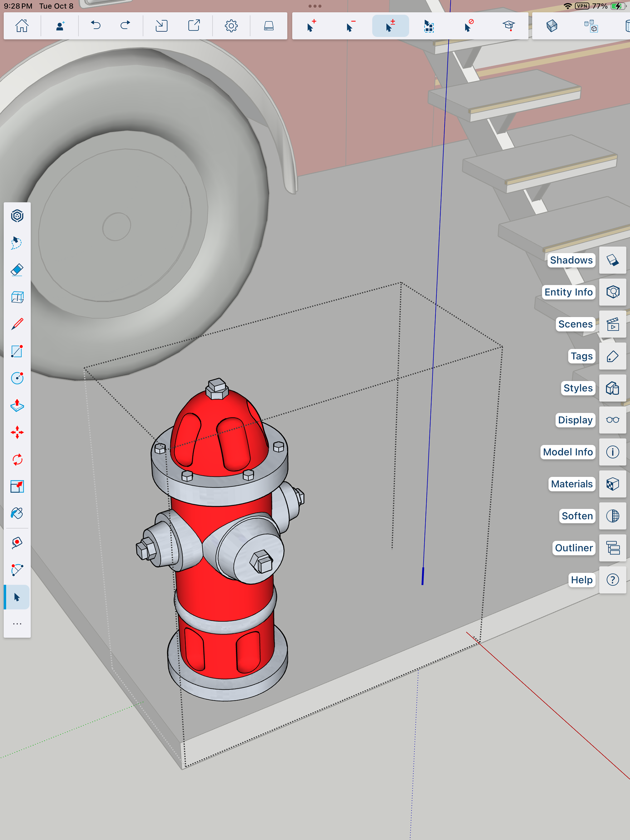
Task: Expand more tools via the ellipsis
Action: coord(17,624)
